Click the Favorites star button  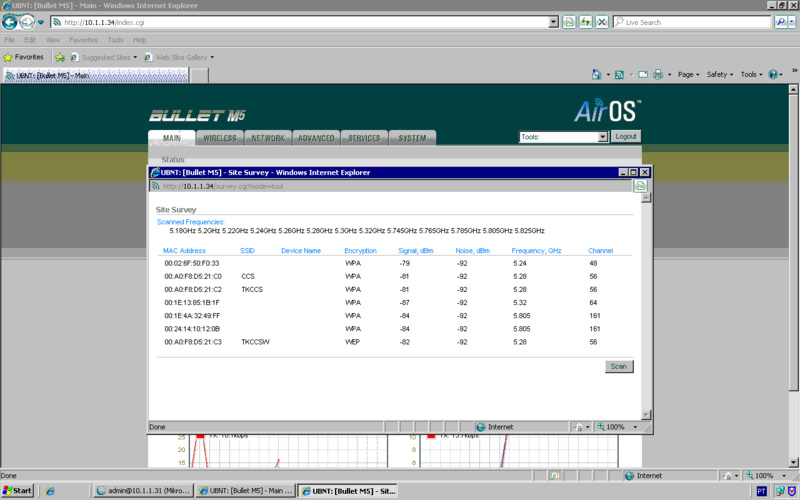(x=23, y=57)
